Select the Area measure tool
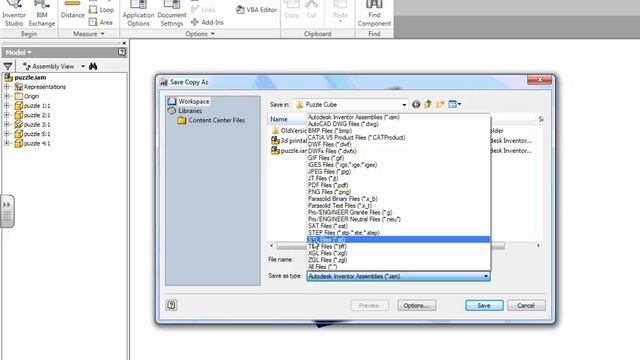Screen dimensions: 640x360 tap(100, 22)
